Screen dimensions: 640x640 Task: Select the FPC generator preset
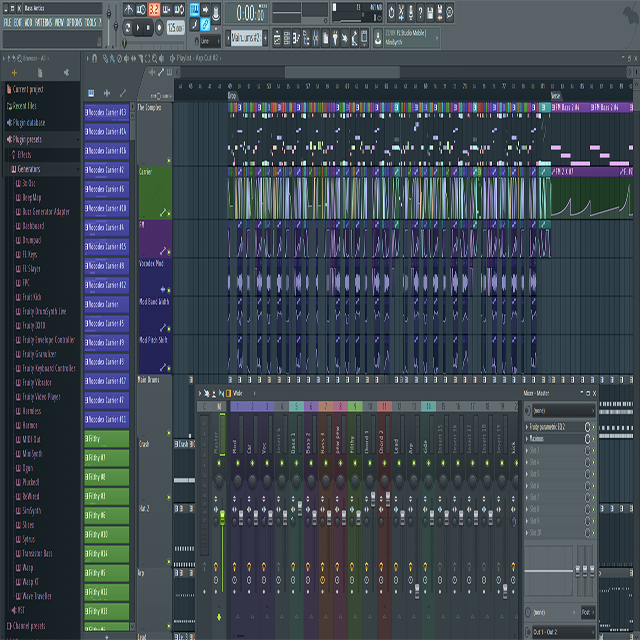28,283
